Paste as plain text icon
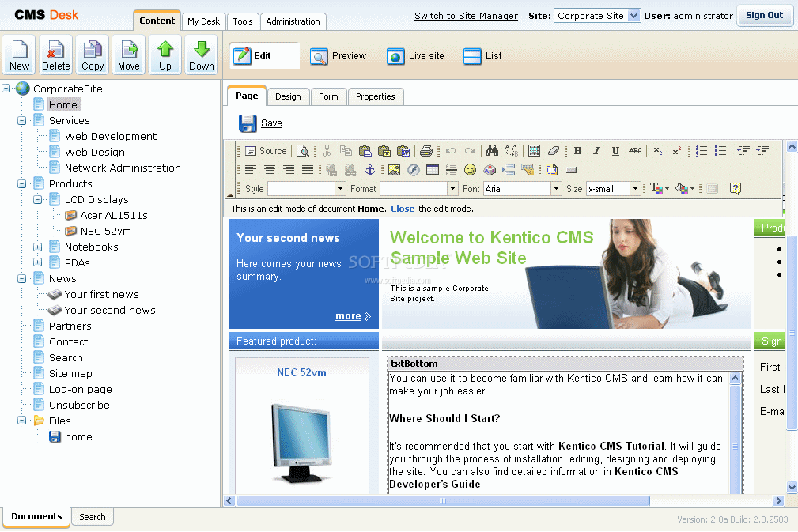798x532 pixels. [x=384, y=151]
